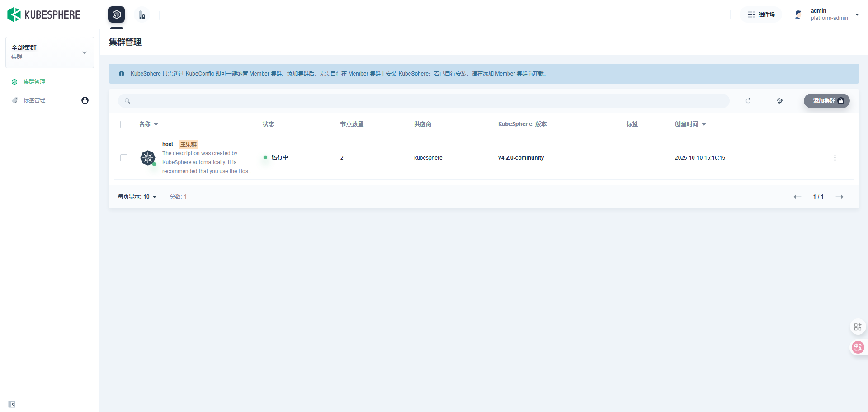Click the info icon in the banner

(122, 74)
